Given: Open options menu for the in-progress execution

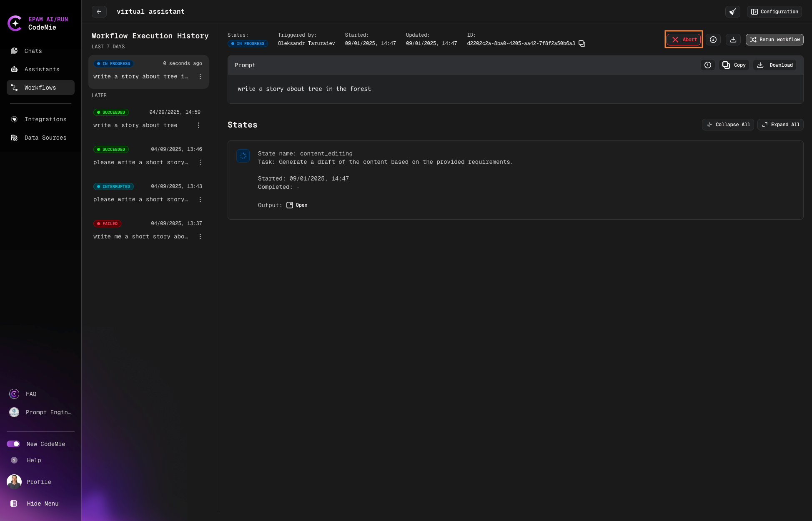Looking at the screenshot, I should (x=200, y=77).
